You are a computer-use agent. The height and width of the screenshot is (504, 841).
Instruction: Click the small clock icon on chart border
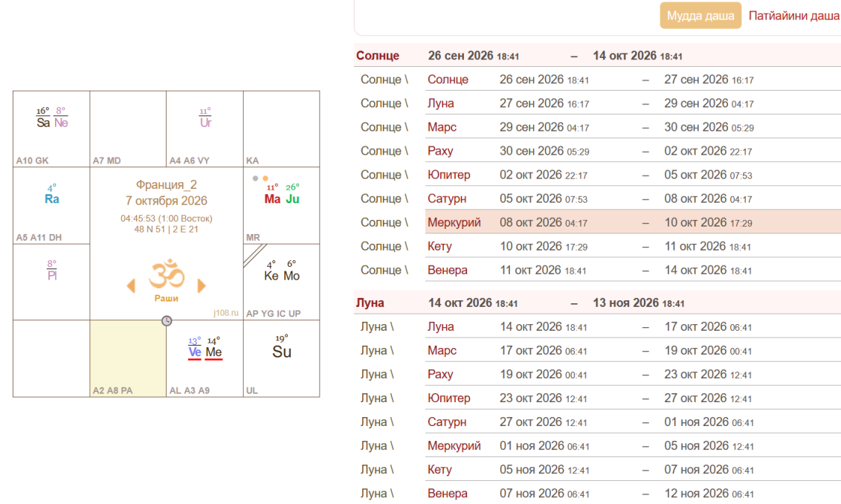point(167,320)
